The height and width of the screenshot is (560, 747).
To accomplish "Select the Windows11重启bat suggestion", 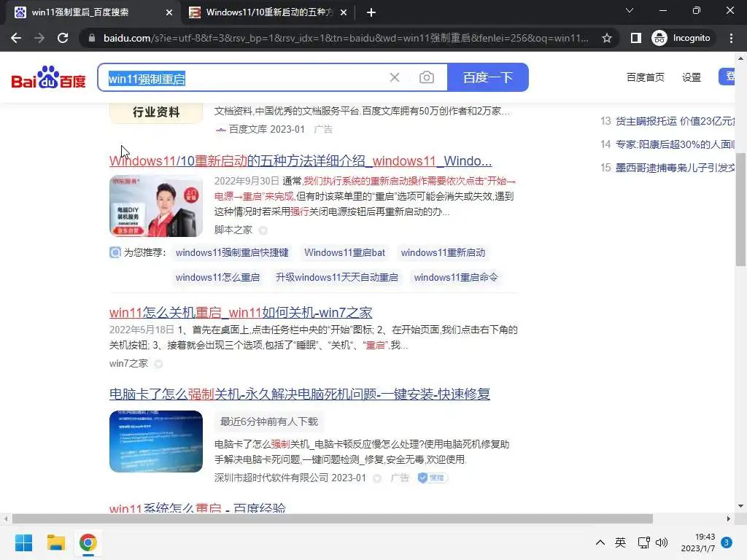I will pos(344,252).
